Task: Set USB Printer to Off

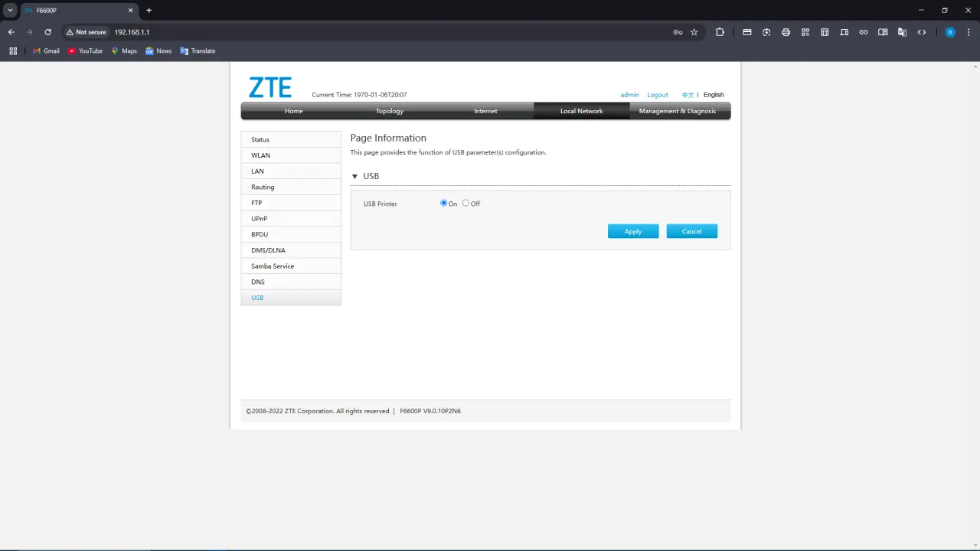Action: coord(465,203)
